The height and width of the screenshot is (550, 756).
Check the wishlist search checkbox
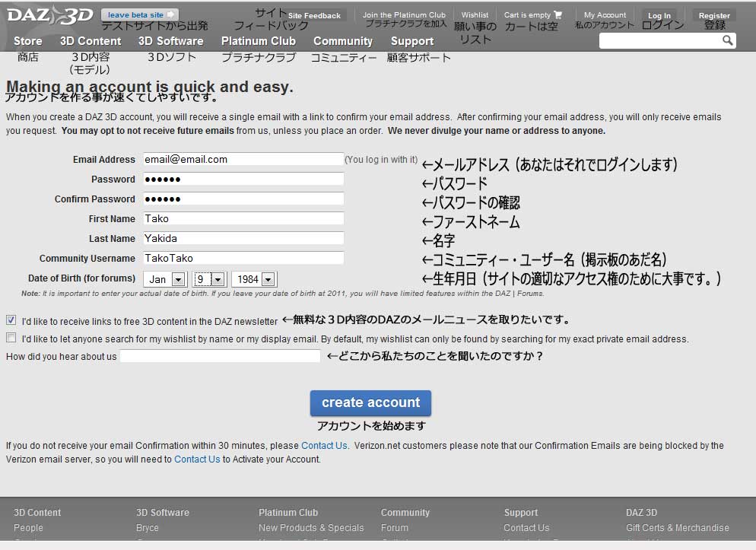pyautogui.click(x=11, y=338)
